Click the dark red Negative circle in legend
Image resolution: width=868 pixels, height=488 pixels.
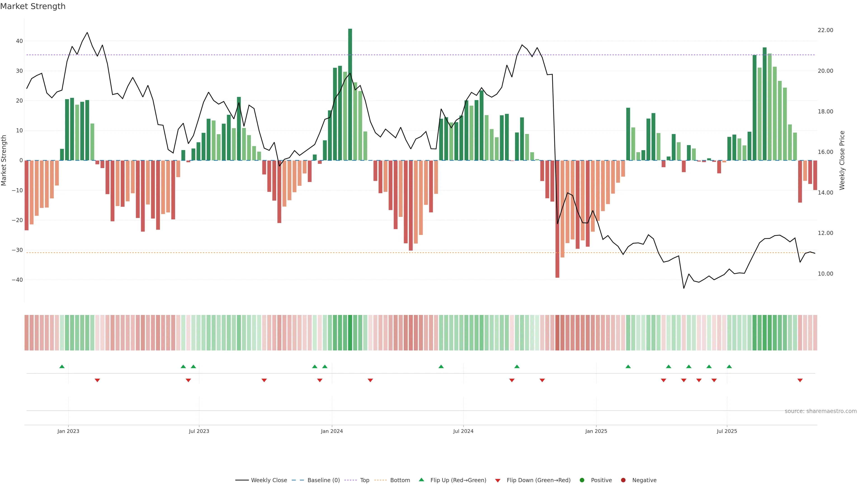623,480
